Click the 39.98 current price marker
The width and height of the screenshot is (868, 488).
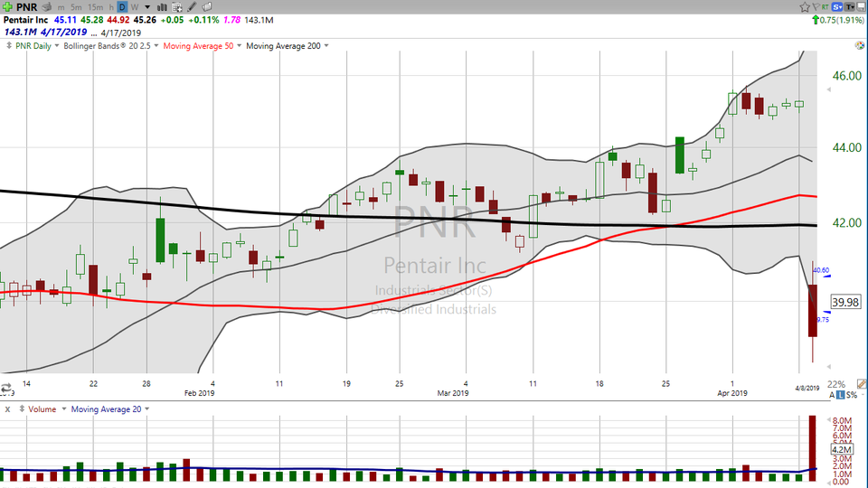point(846,302)
